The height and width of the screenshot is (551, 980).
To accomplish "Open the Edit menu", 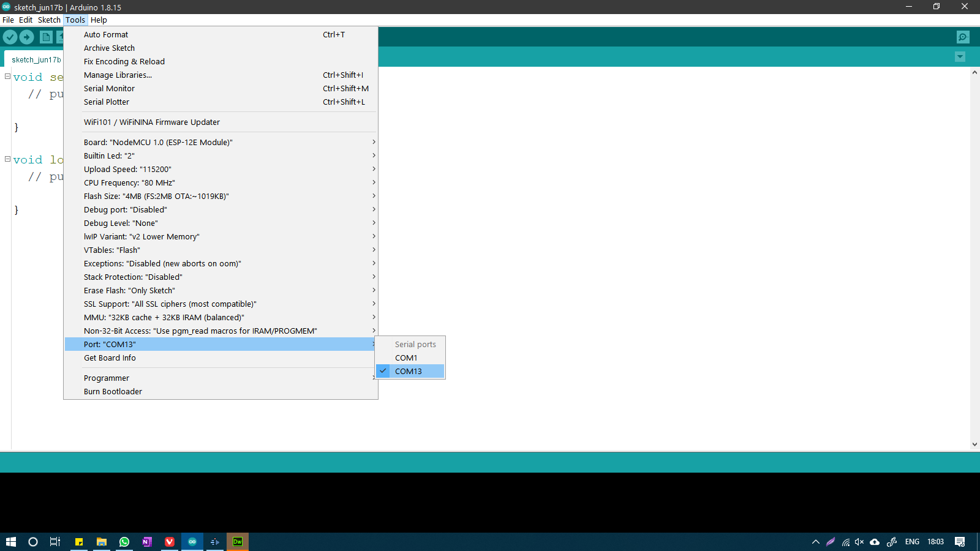I will pyautogui.click(x=26, y=20).
